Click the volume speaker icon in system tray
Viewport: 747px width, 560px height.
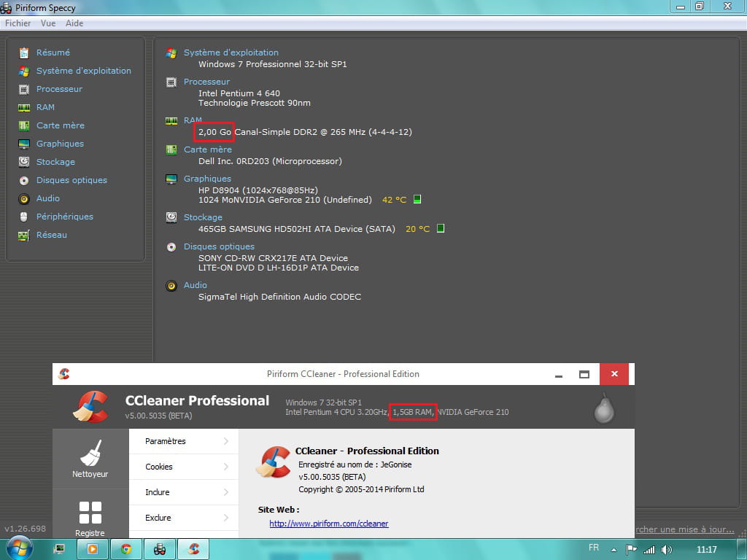tap(667, 550)
